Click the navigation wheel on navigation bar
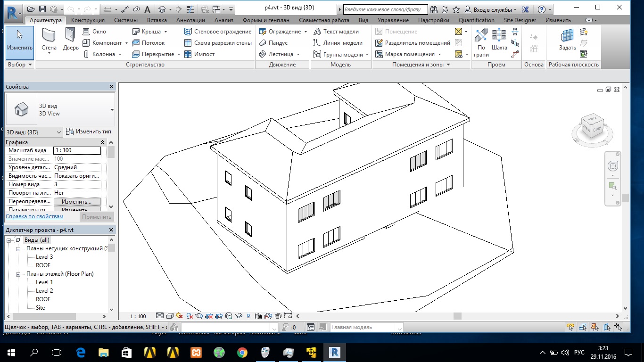The height and width of the screenshot is (362, 644). coord(612,166)
